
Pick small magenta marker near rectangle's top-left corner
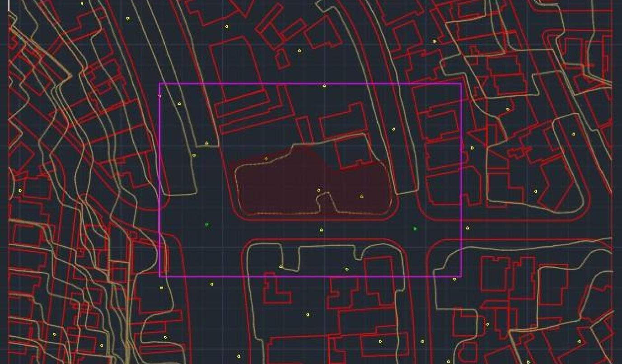[x=159, y=96]
